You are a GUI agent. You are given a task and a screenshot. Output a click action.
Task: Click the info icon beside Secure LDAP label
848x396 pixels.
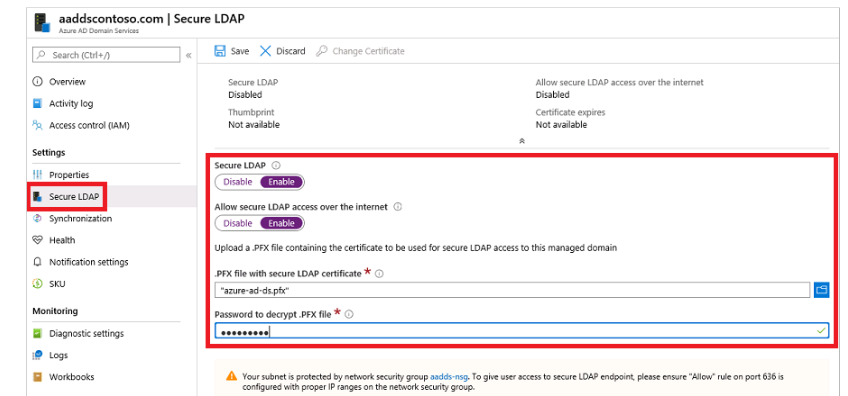click(x=276, y=166)
